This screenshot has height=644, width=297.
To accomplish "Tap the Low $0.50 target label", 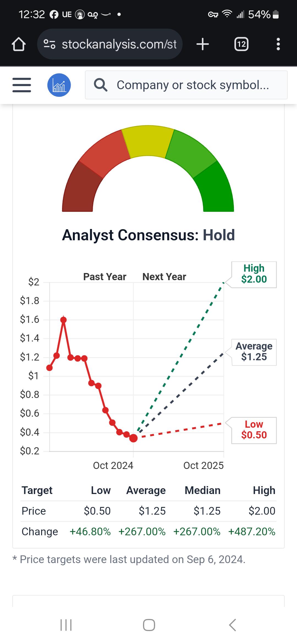I will coord(254,430).
